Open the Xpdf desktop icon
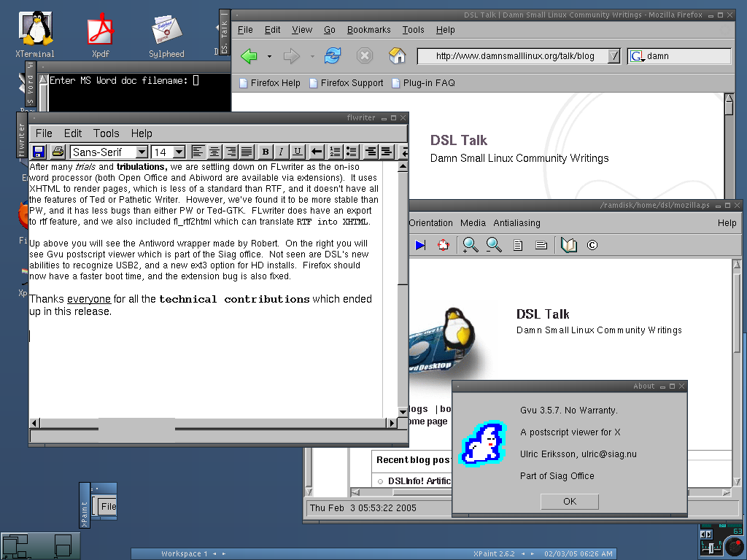 tap(101, 36)
